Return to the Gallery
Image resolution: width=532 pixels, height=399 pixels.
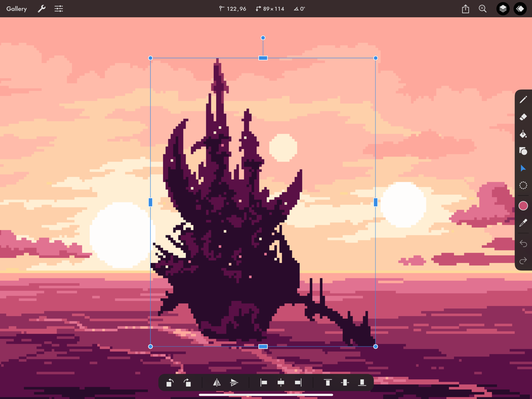coord(16,9)
